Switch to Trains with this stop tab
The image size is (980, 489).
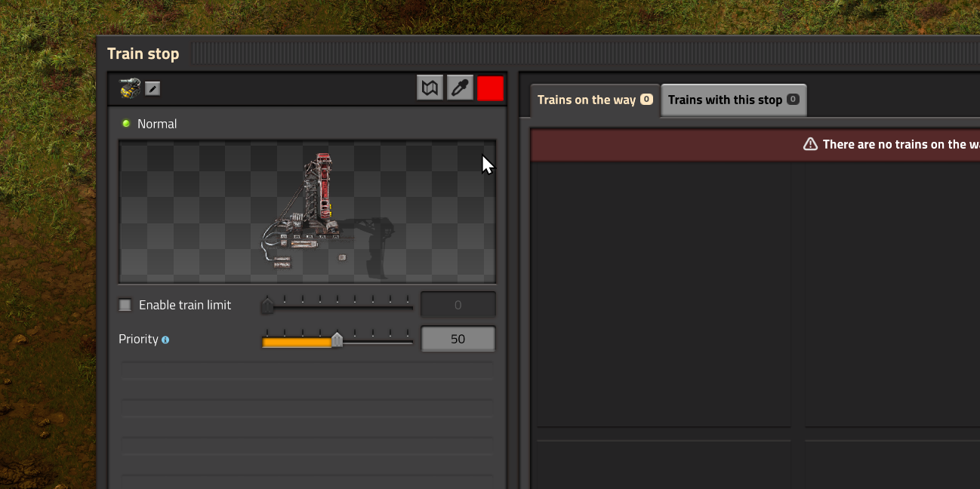[x=734, y=100]
